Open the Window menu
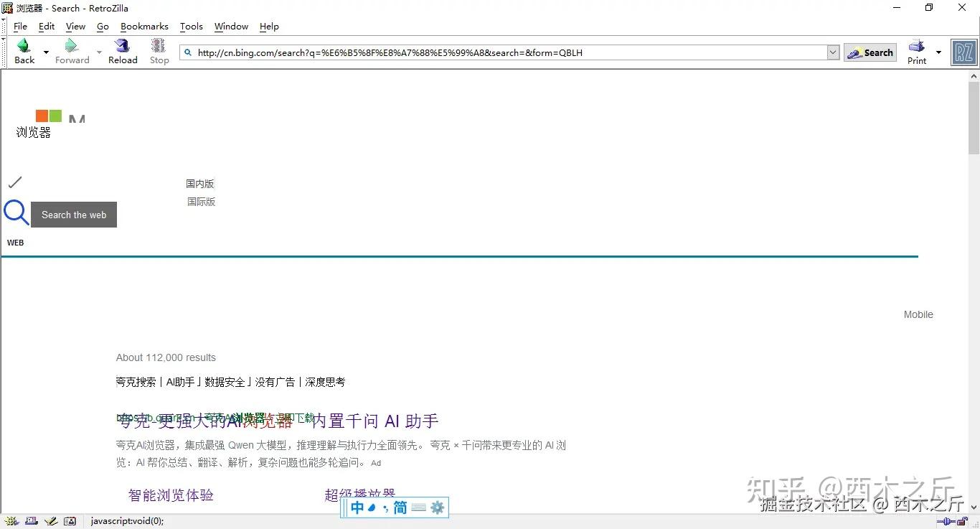 point(231,27)
